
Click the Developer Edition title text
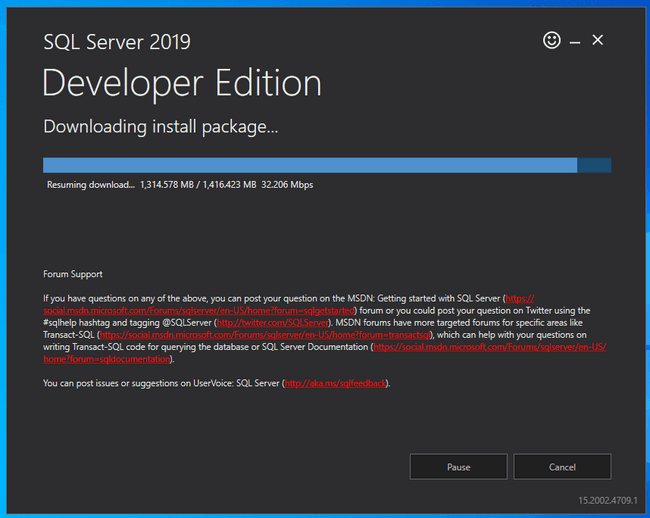pos(182,82)
